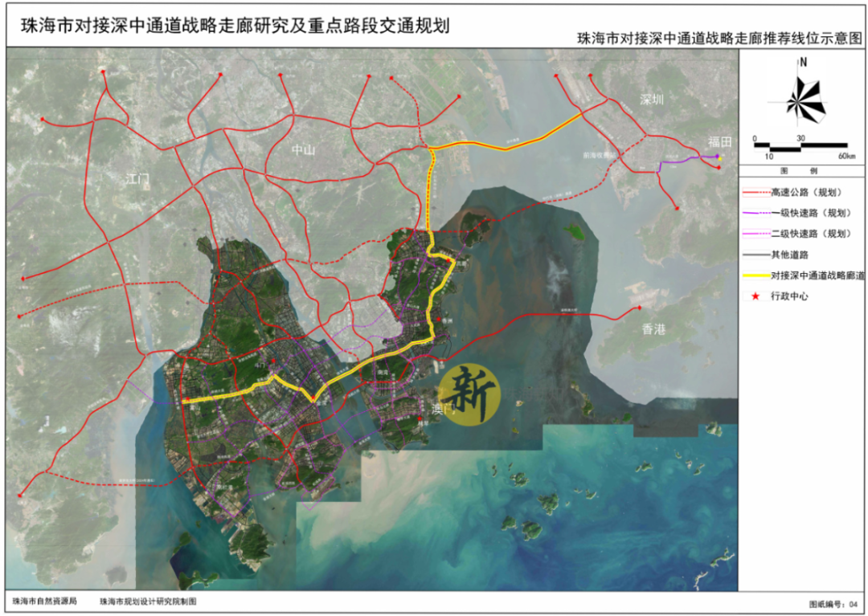This screenshot has height=616, width=868.
Task: Click the red star marker at 福田
Action: point(719,168)
